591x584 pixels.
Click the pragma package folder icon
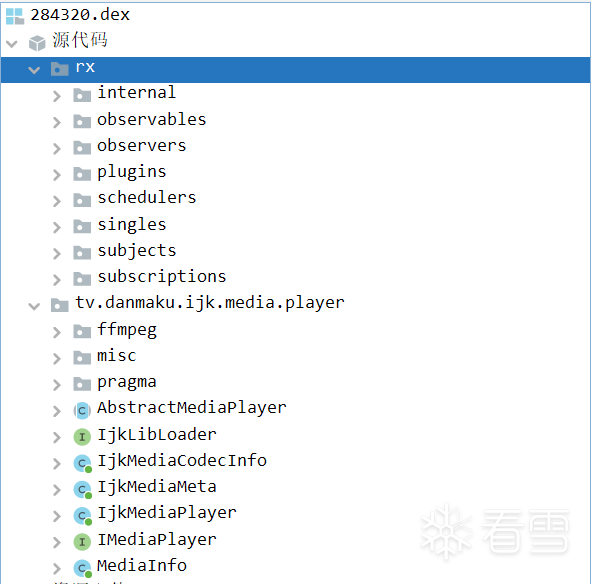pyautogui.click(x=82, y=384)
